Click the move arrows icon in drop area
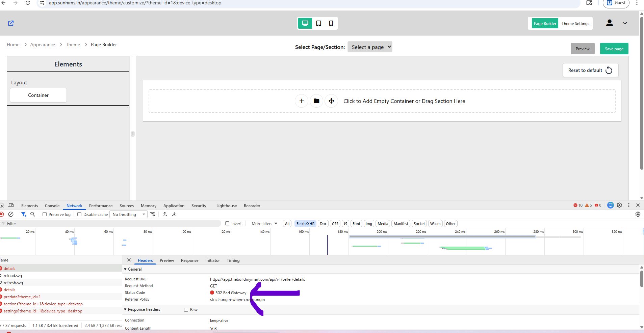This screenshot has height=333, width=644. click(x=331, y=101)
